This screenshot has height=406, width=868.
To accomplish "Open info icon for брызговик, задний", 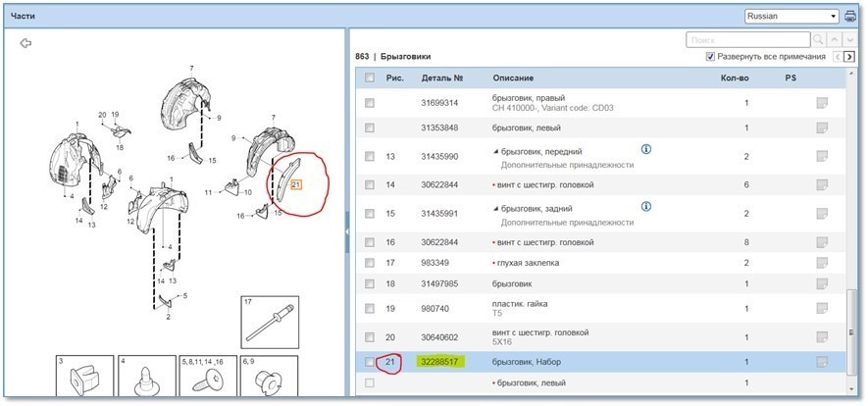I will [x=645, y=206].
